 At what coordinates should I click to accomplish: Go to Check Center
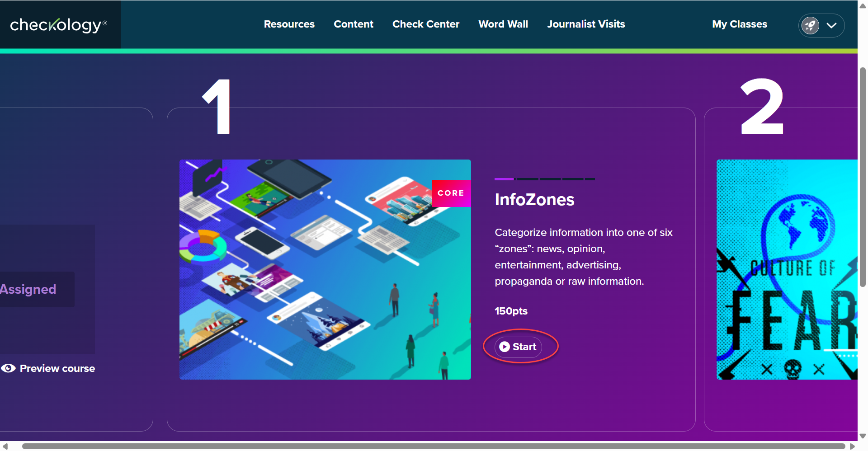(x=426, y=24)
